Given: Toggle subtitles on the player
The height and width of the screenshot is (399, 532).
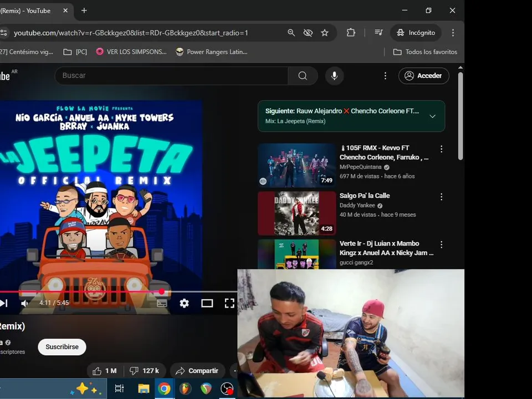Looking at the screenshot, I should click(x=162, y=303).
